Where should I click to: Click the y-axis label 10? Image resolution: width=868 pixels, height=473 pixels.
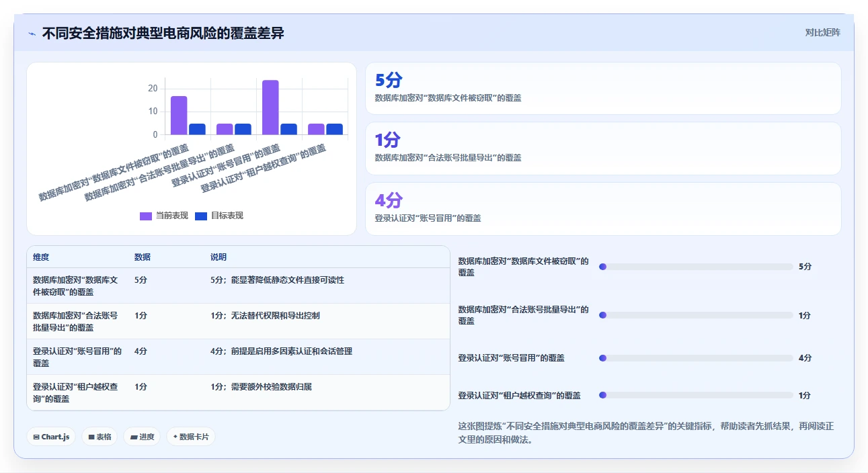pos(153,112)
